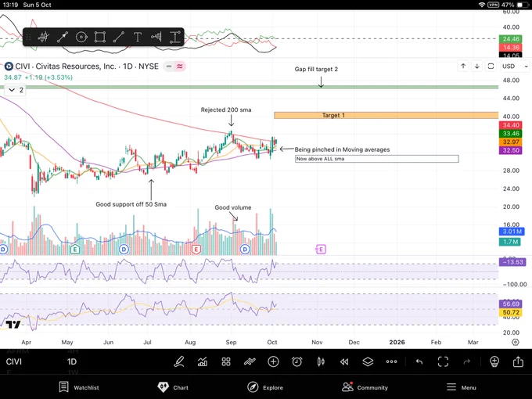The height and width of the screenshot is (399, 532).
Task: Tap the share export icon
Action: [x=518, y=361]
